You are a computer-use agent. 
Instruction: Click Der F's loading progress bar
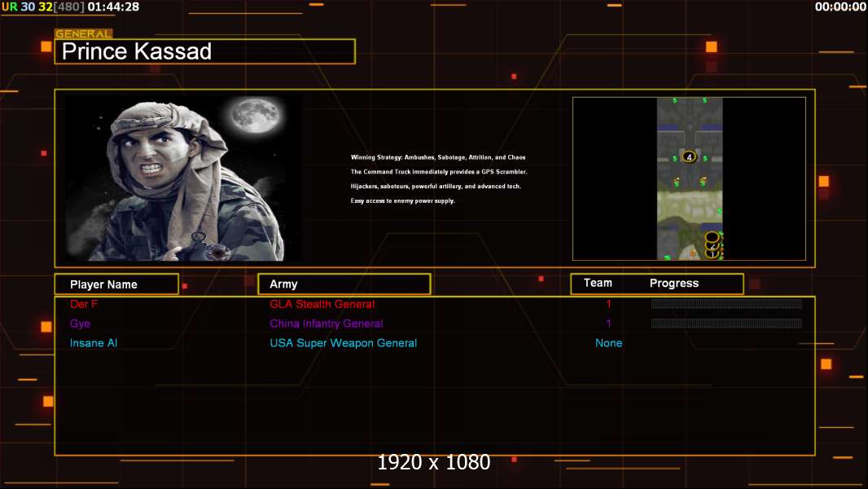pos(726,304)
